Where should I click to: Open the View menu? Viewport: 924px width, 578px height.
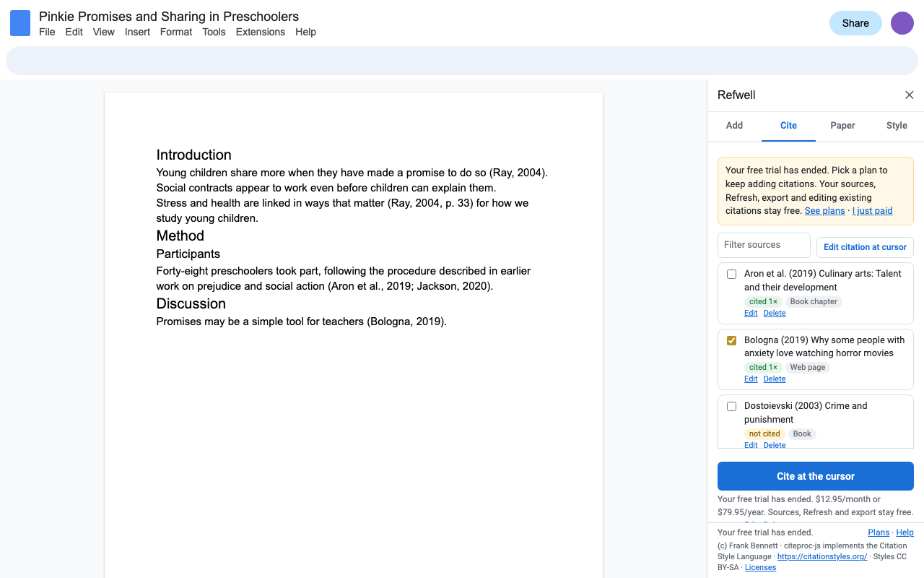point(104,32)
